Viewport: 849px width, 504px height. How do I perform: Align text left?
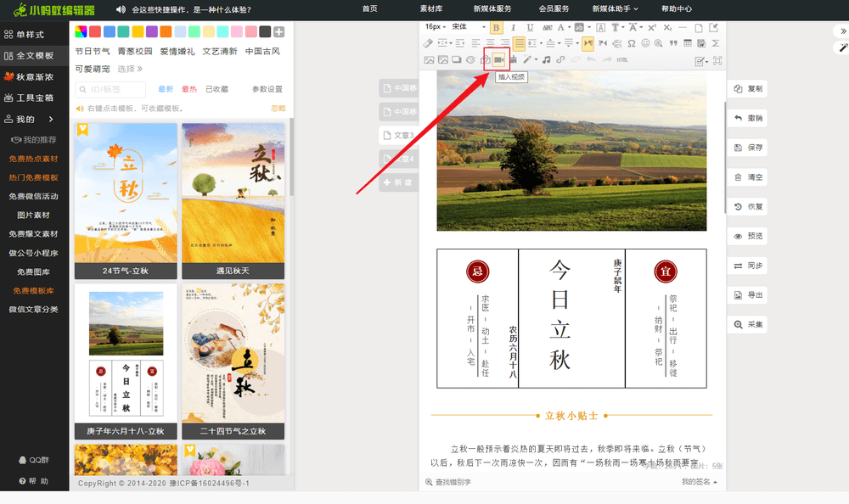click(x=476, y=43)
